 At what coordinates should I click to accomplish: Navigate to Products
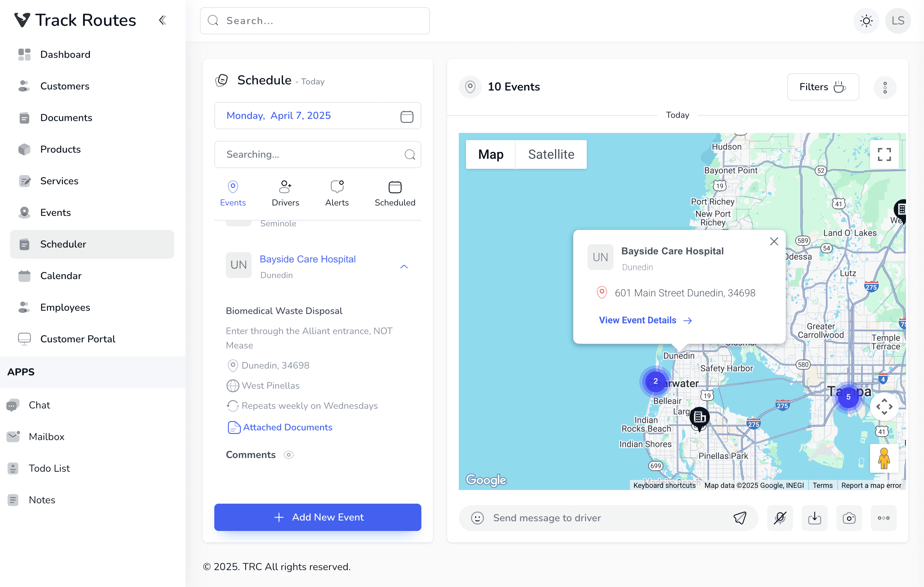[92, 149]
